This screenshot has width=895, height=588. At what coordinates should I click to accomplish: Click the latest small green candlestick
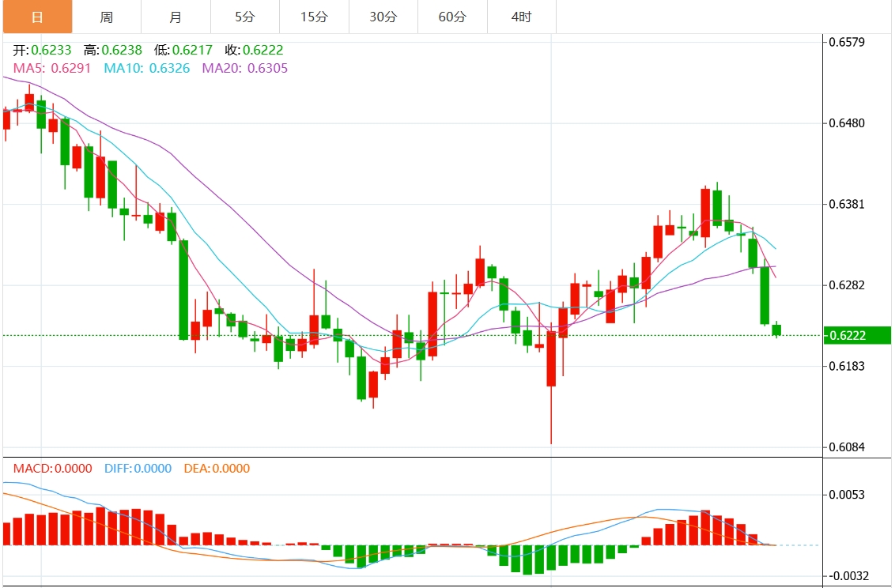click(x=776, y=330)
